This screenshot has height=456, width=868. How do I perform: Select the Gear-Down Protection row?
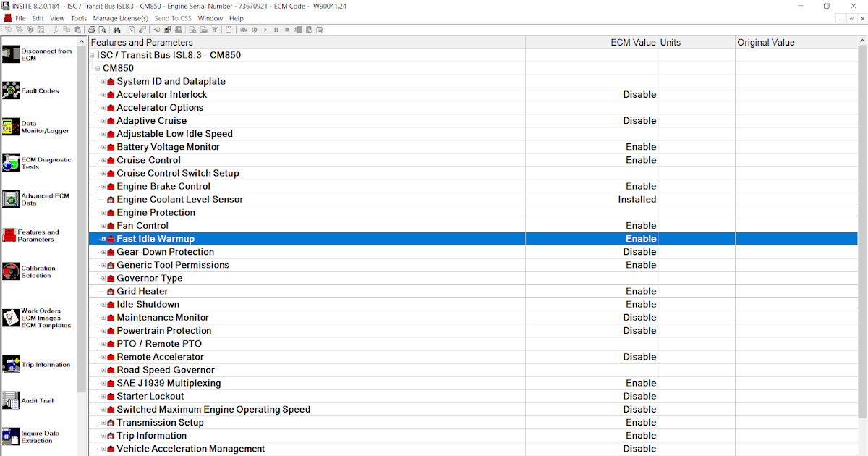[x=473, y=252]
